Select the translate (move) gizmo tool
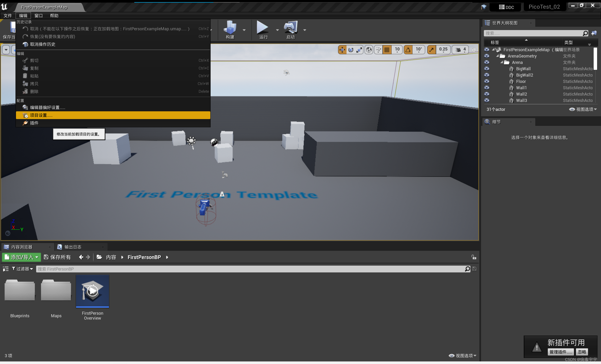Screen dimensions: 601x364 pos(342,50)
